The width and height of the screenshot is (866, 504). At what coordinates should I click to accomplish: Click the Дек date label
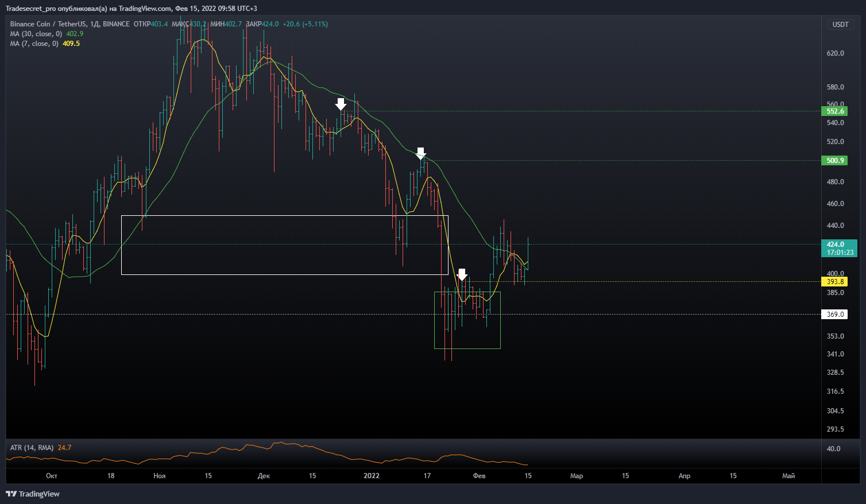264,476
